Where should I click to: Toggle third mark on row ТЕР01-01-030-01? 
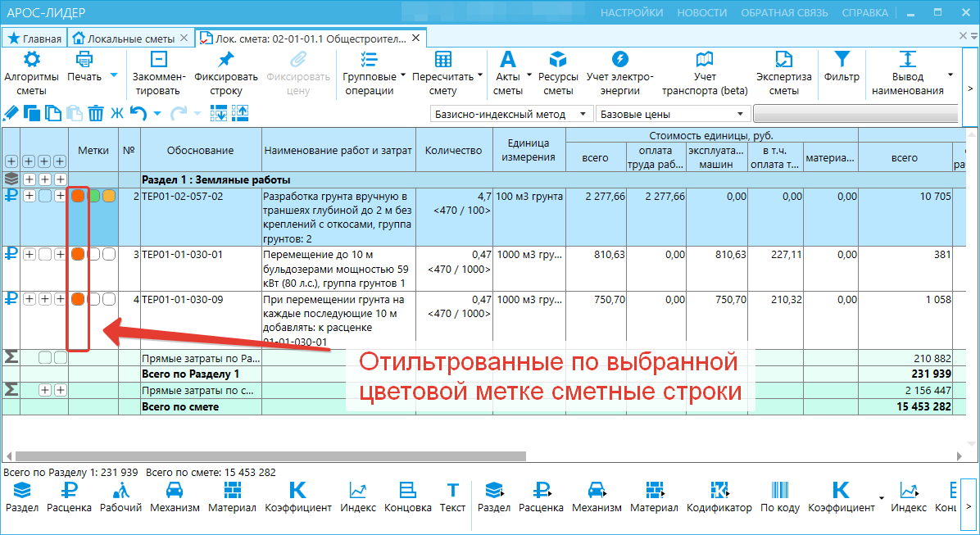tap(109, 254)
